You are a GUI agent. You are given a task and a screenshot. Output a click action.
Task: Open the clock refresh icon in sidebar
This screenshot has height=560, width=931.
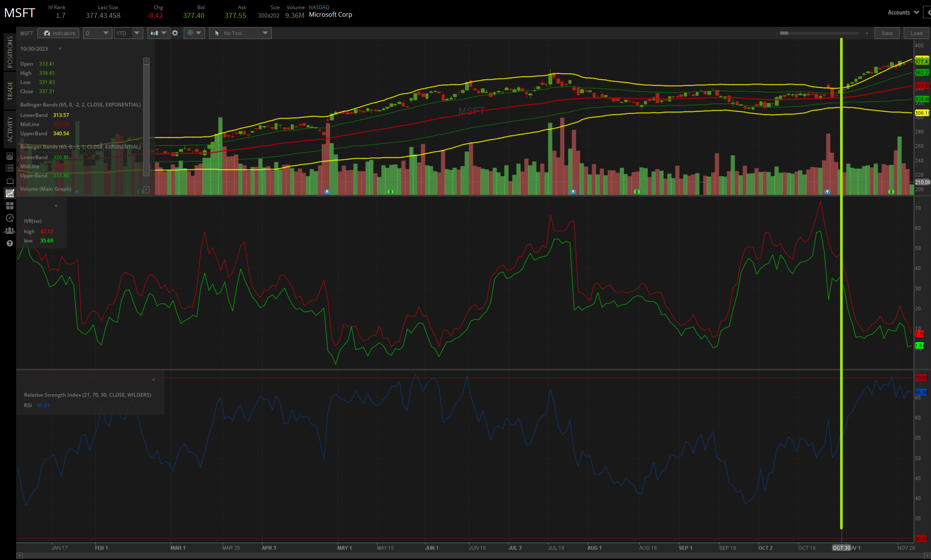tap(10, 218)
